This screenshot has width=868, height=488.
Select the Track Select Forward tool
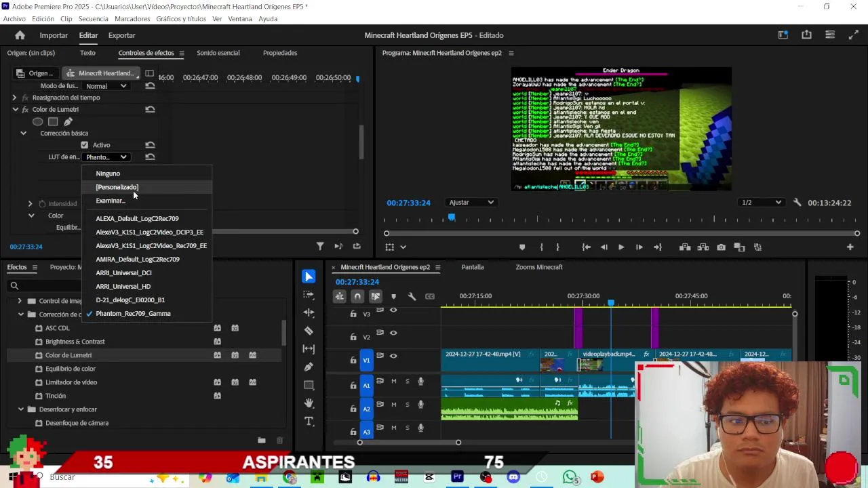(x=309, y=295)
